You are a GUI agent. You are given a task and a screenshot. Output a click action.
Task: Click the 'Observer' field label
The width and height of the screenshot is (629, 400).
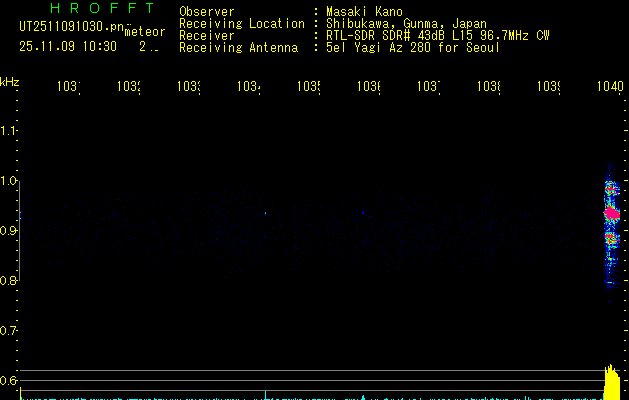(x=207, y=12)
